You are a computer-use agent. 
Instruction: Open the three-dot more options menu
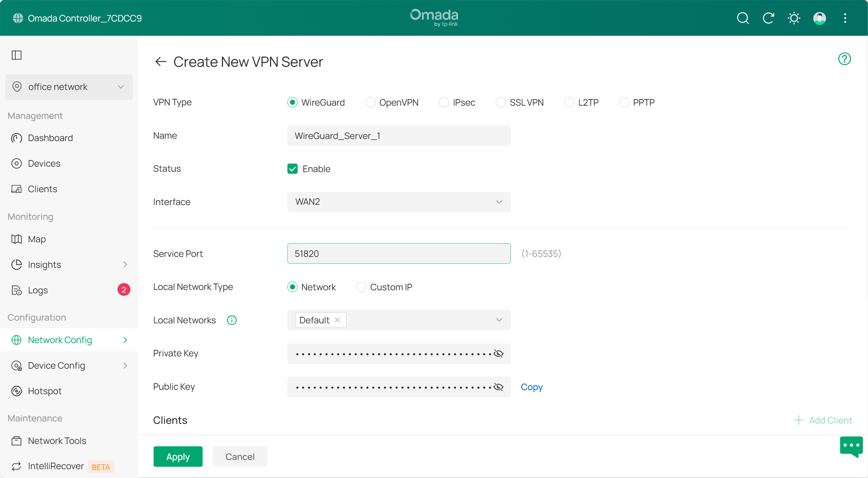pyautogui.click(x=845, y=18)
